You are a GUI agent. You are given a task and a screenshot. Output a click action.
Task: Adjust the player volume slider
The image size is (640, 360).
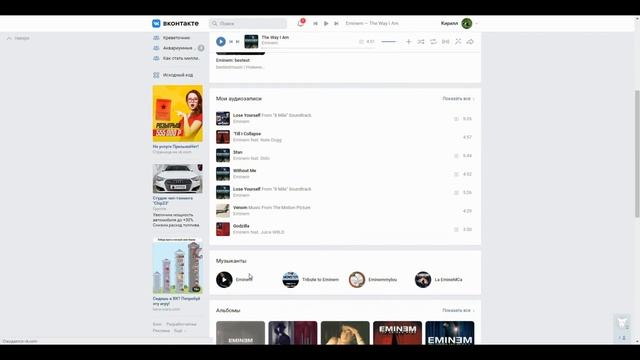tap(389, 42)
